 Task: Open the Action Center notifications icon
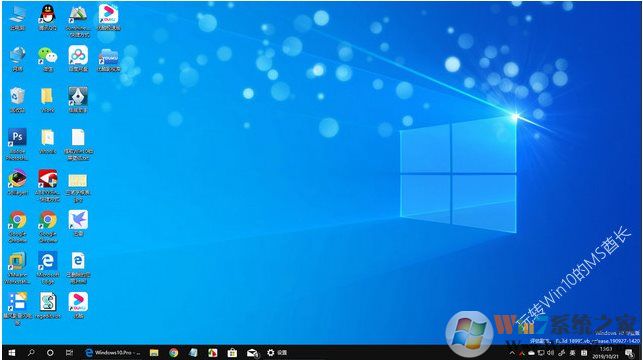(x=629, y=353)
